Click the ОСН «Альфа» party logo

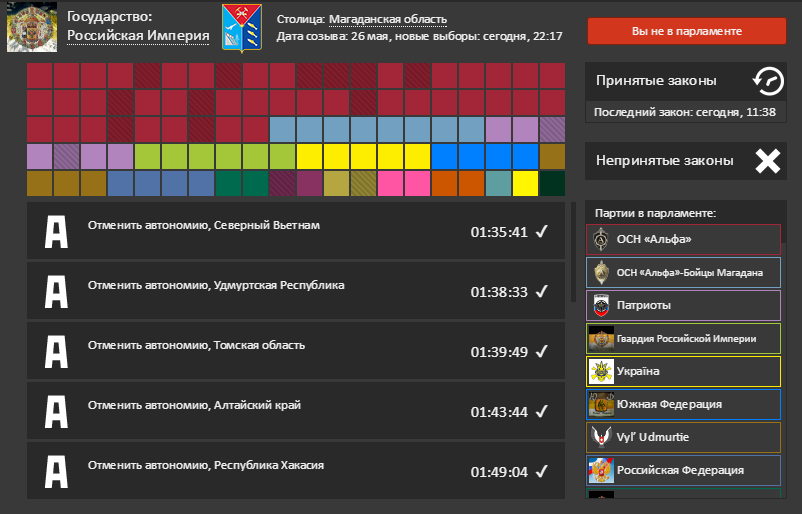pos(601,239)
